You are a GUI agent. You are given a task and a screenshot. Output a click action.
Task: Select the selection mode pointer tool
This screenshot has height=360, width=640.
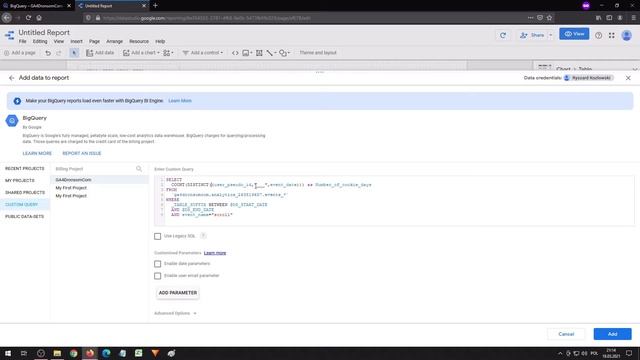74,53
